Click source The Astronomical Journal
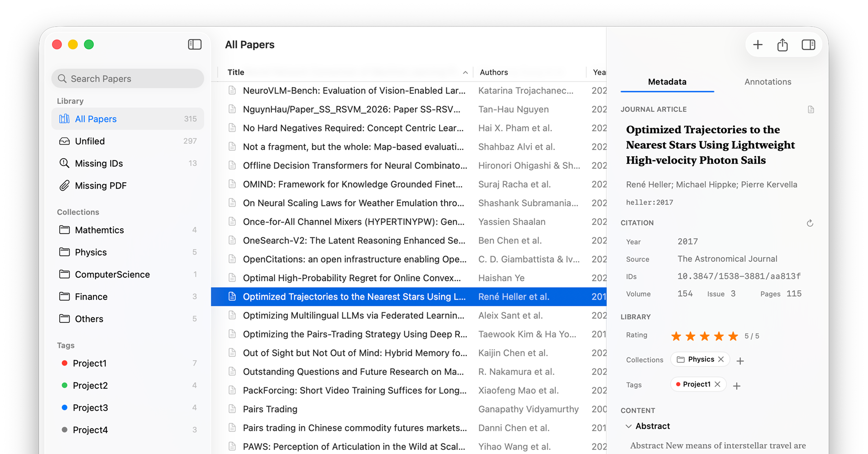The width and height of the screenshot is (868, 454). [x=727, y=259]
